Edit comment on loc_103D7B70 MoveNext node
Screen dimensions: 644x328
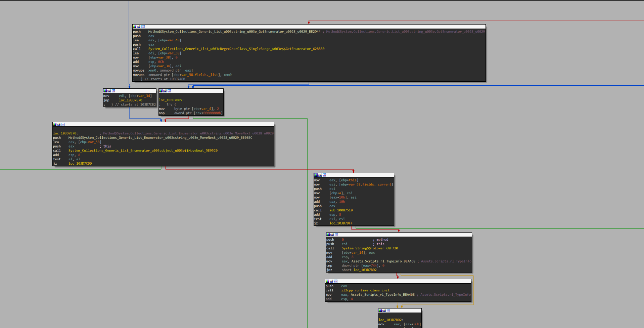[x=59, y=124]
